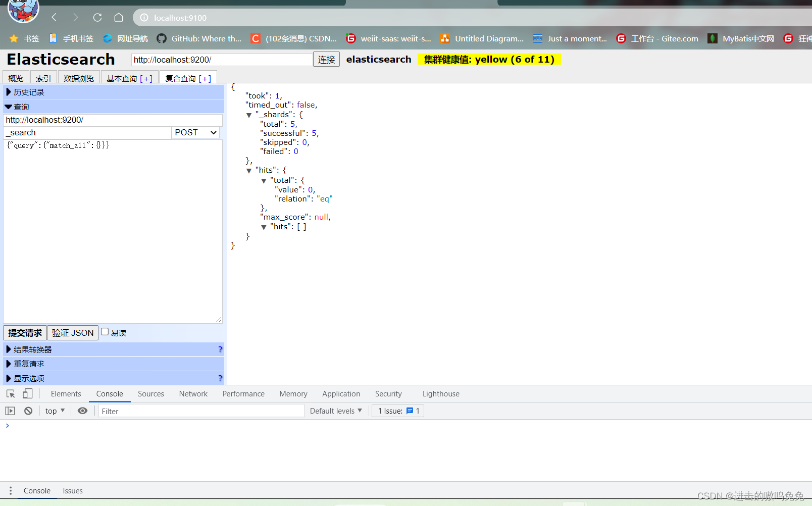Screen dimensions: 812x506
Task: Go back with the browser back arrow
Action: tap(54, 18)
